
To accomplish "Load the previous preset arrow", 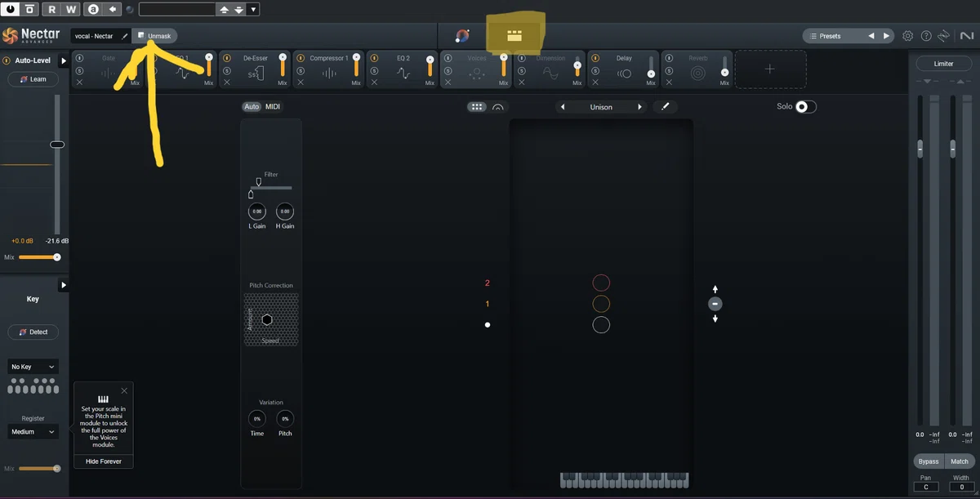I will [x=871, y=36].
